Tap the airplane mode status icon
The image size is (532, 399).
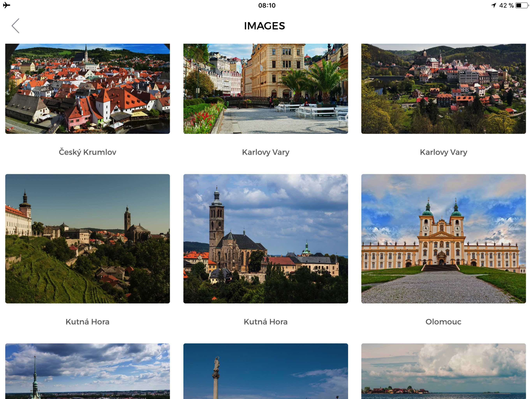(x=6, y=5)
